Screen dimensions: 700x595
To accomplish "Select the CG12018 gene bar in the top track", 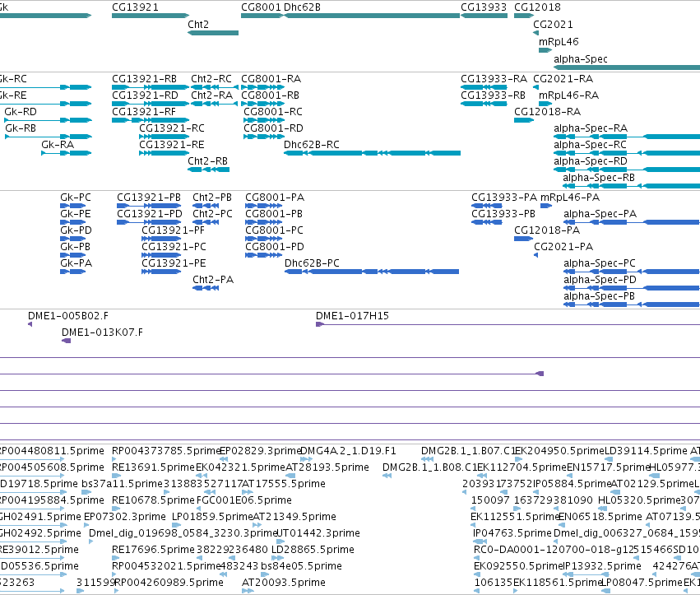I will pyautogui.click(x=524, y=16).
